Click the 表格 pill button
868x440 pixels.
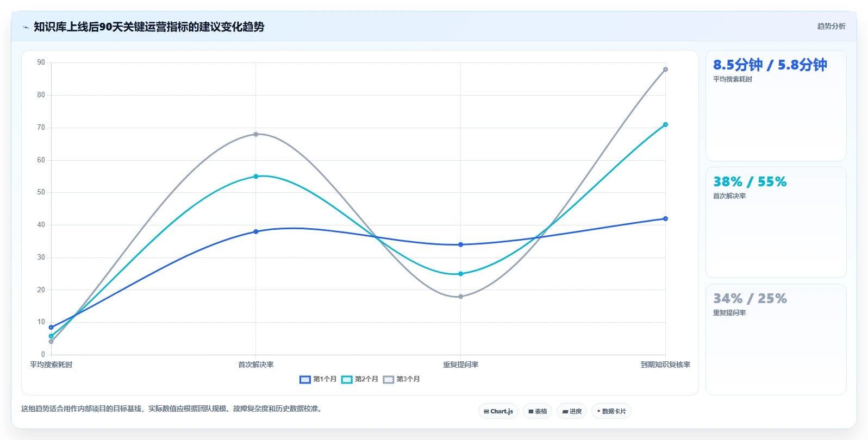tap(538, 411)
